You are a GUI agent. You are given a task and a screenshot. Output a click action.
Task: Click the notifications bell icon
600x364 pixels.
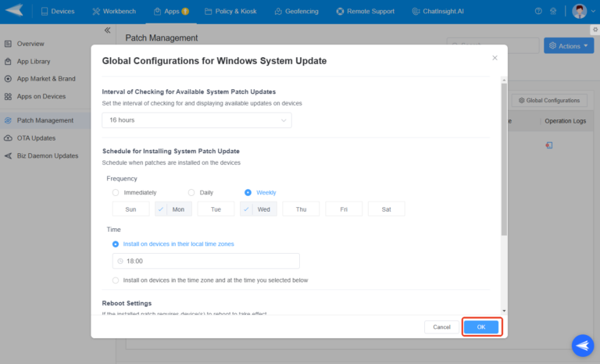[x=553, y=11]
